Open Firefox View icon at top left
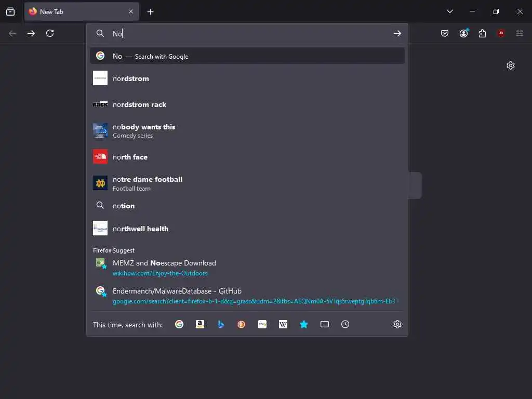Viewport: 532px width, 399px height. pos(10,11)
